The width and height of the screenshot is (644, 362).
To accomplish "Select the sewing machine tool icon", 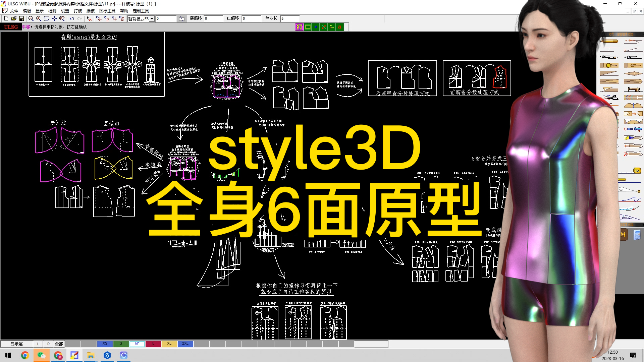I will [x=633, y=89].
